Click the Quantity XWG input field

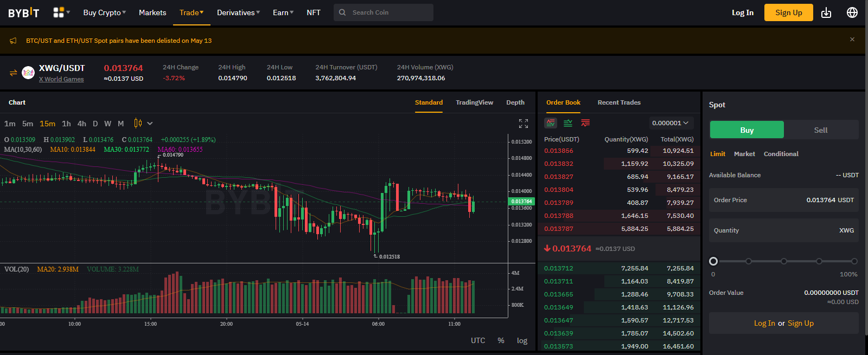click(x=784, y=230)
